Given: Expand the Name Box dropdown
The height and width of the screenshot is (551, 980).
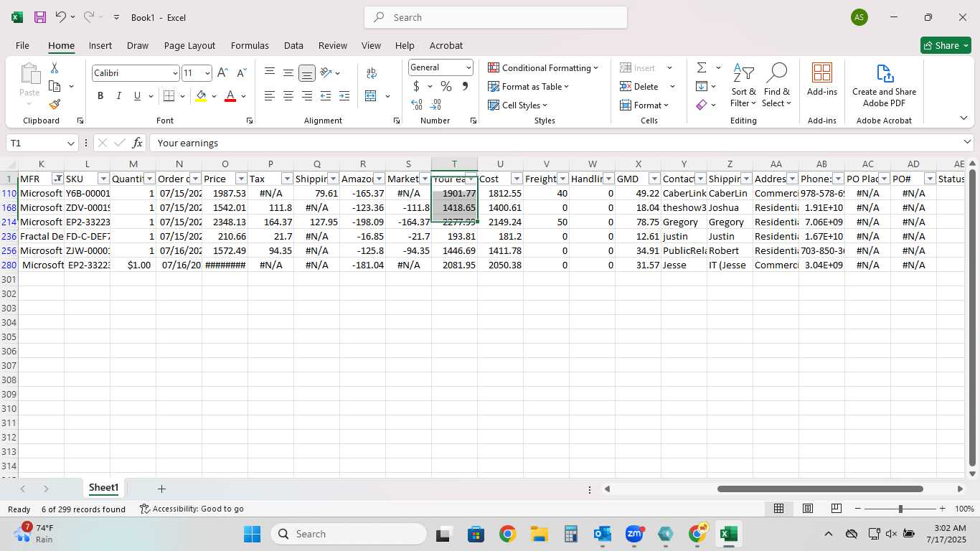Looking at the screenshot, I should [x=70, y=143].
